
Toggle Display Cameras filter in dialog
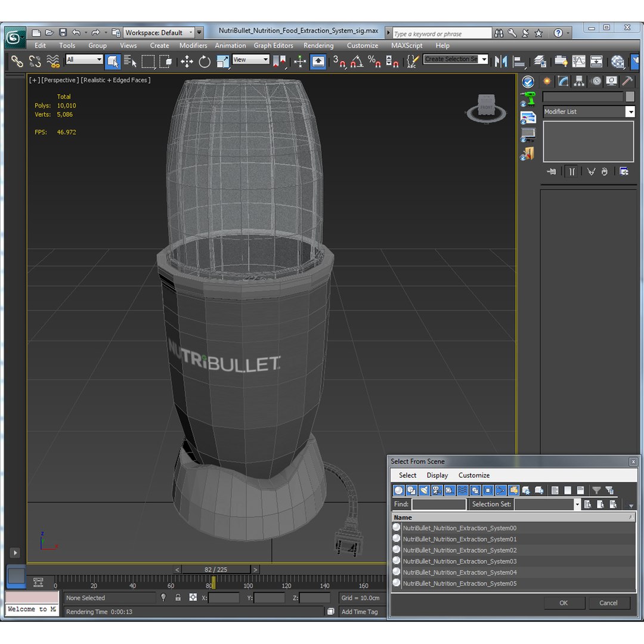436,490
